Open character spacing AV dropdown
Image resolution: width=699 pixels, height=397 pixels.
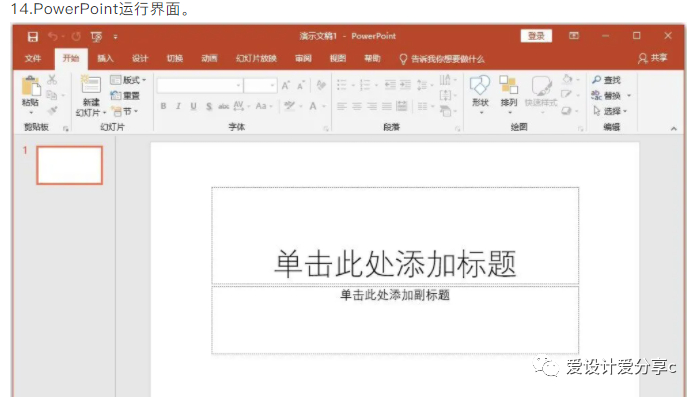(x=241, y=106)
